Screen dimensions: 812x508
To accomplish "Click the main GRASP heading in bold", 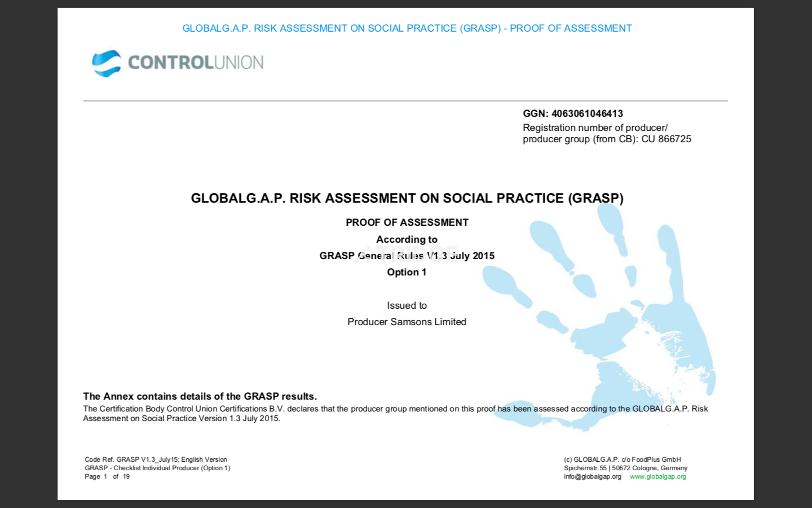I will coord(407,198).
